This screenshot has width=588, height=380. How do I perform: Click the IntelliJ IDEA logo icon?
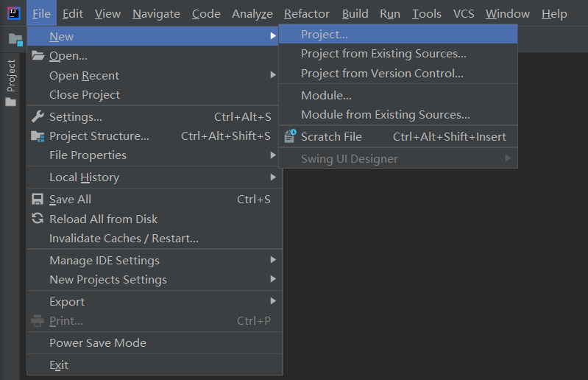pos(14,13)
